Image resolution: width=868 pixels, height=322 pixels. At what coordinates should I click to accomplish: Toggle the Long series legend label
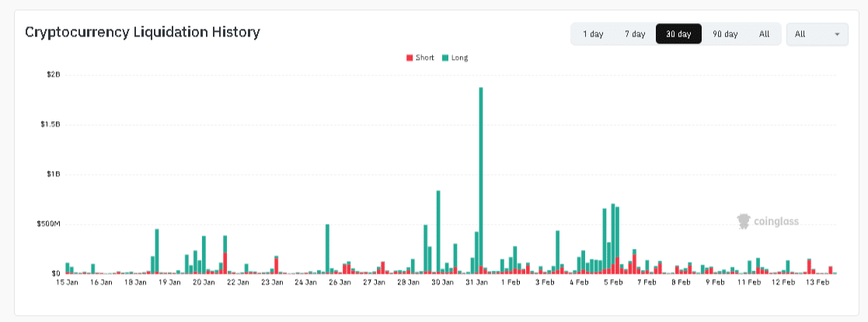pos(459,58)
